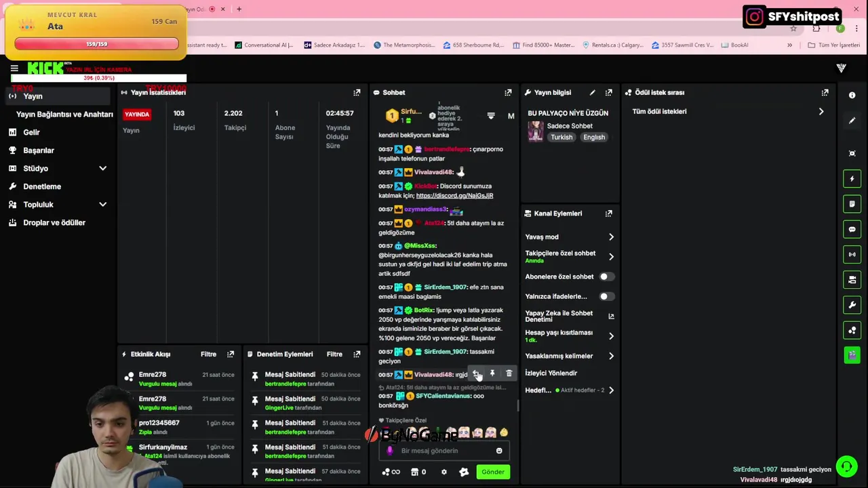Viewport: 868px width, 488px height.
Task: Collapse the chat leaderboard with the lines icon
Action: click(491, 116)
